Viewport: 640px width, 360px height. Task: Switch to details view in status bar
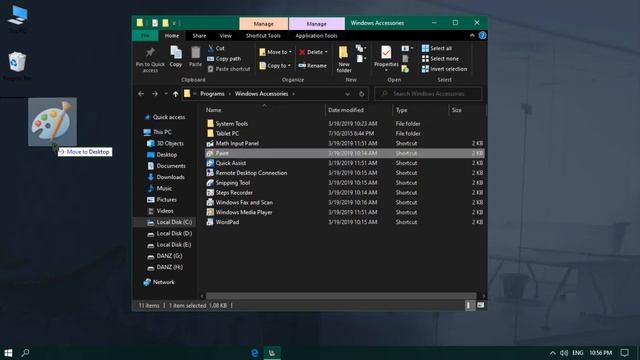(x=469, y=305)
